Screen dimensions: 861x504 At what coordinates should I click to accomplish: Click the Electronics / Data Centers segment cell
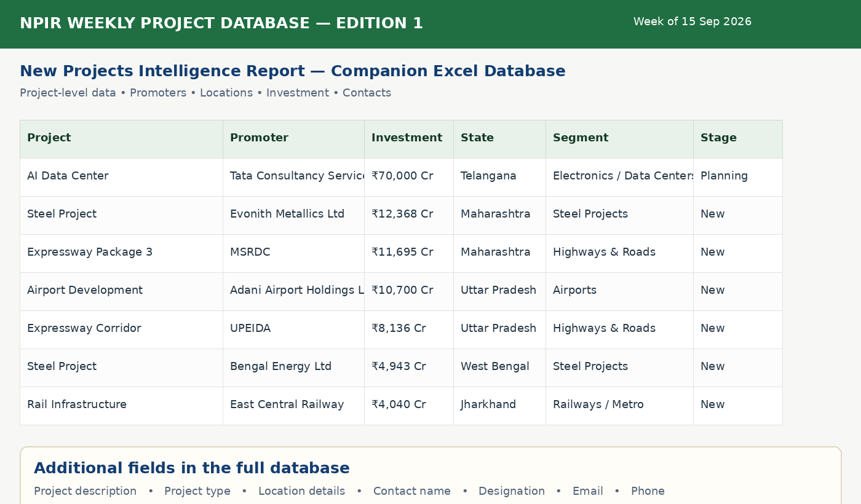point(619,177)
